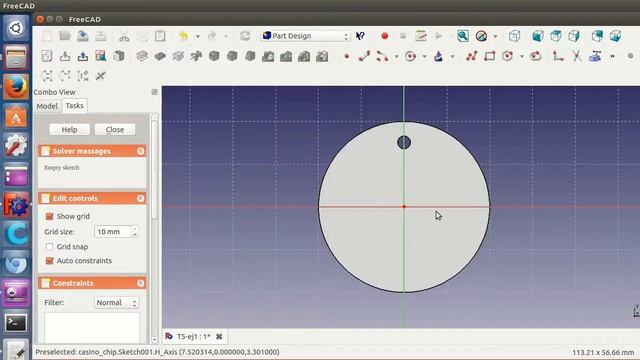Select the External Geometry tool
This screenshot has width=640, height=360.
(595, 56)
